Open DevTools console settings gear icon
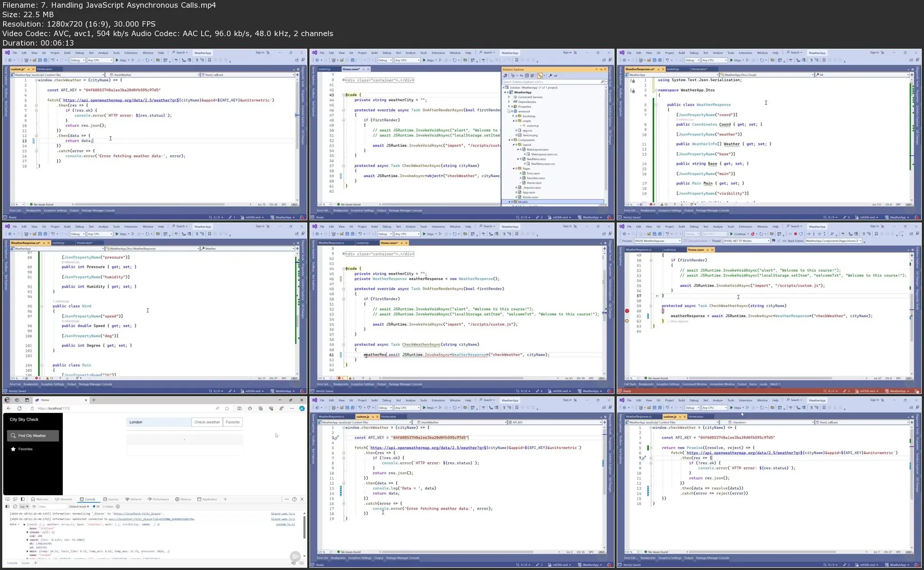 pyautogui.click(x=118, y=506)
